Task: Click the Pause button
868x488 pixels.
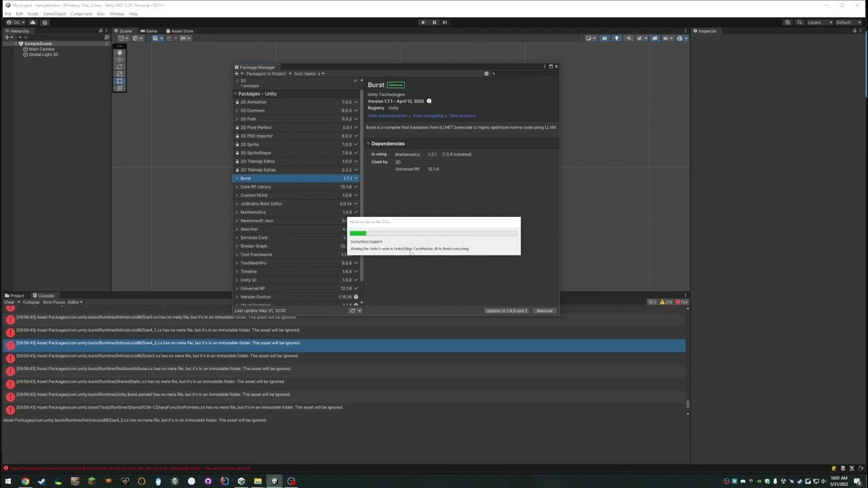Action: [x=434, y=22]
